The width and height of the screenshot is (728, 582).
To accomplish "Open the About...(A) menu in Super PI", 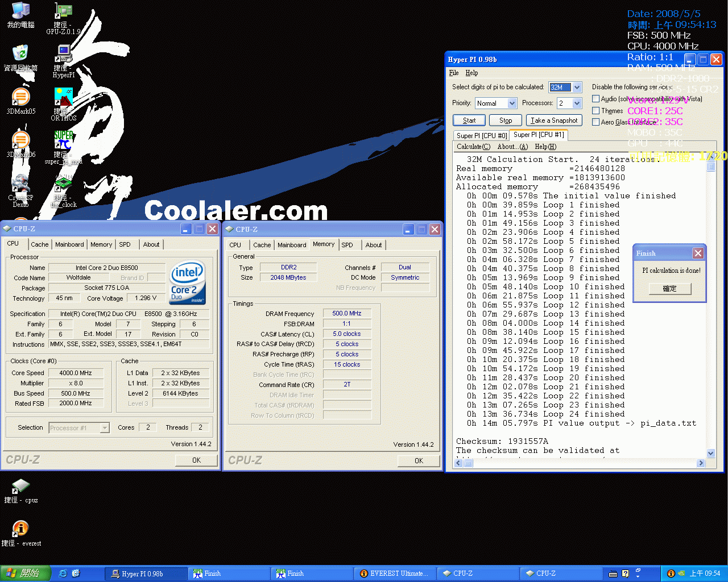I will pyautogui.click(x=512, y=147).
